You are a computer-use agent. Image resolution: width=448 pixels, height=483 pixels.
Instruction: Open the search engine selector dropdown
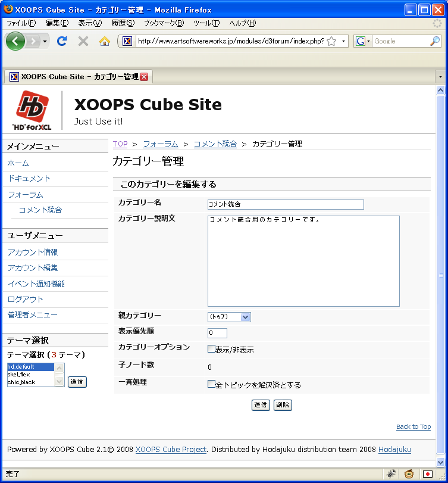pos(363,41)
